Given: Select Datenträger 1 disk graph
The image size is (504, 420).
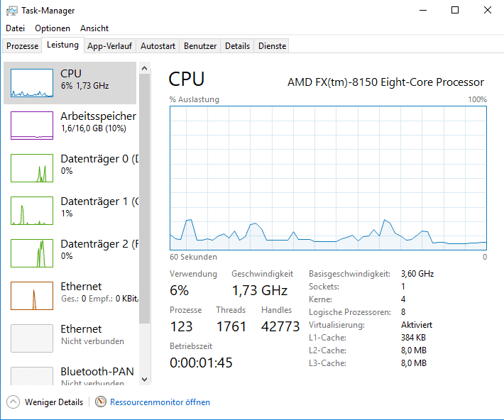Looking at the screenshot, I should tap(32, 211).
